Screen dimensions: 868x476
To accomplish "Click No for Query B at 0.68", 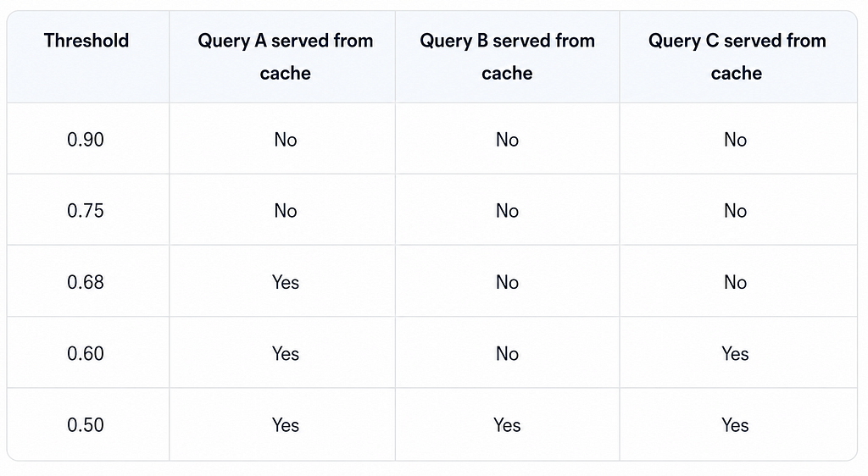I will click(x=507, y=282).
